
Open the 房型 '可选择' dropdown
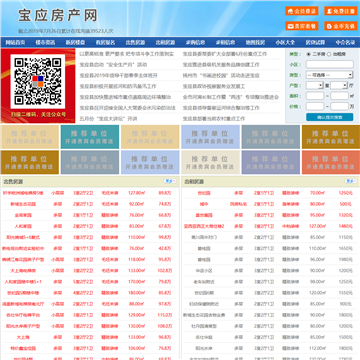click(x=330, y=75)
